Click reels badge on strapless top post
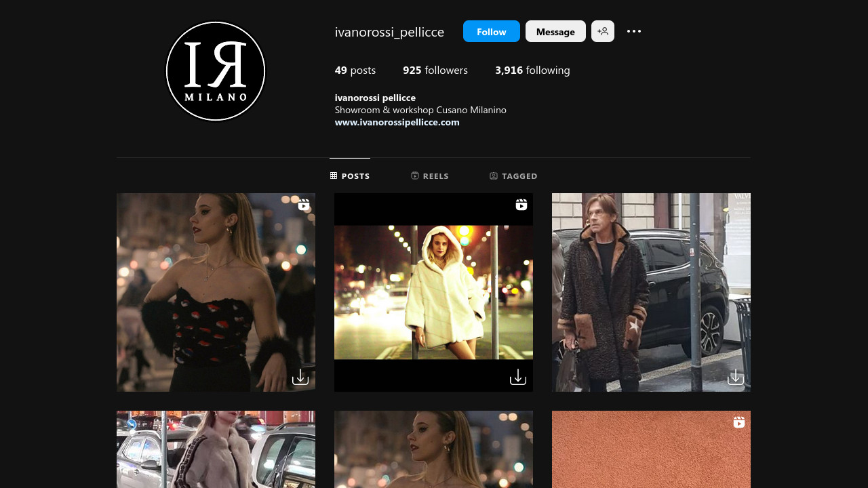The height and width of the screenshot is (488, 868). 304,205
